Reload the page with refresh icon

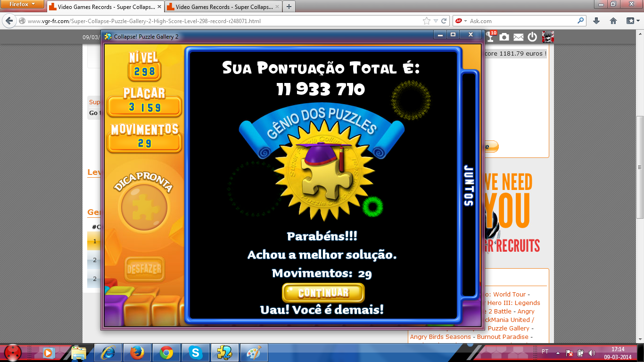(444, 21)
